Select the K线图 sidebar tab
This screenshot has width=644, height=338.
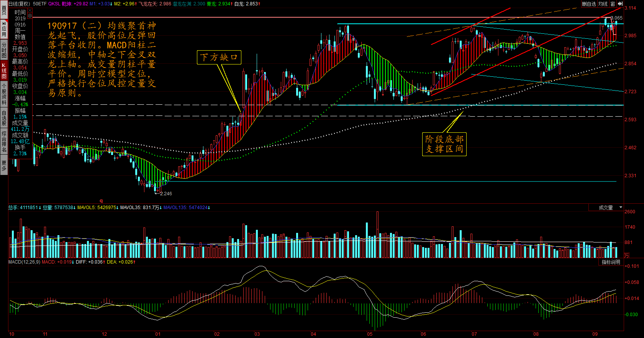(4, 71)
